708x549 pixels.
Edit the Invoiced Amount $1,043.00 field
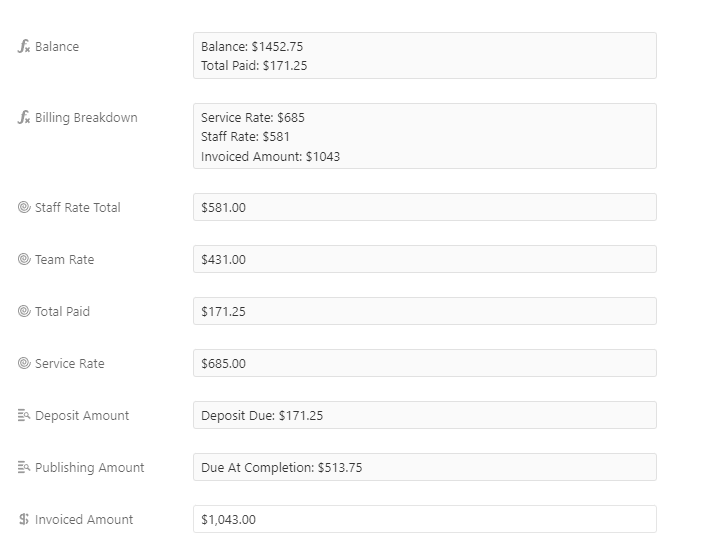(x=425, y=519)
